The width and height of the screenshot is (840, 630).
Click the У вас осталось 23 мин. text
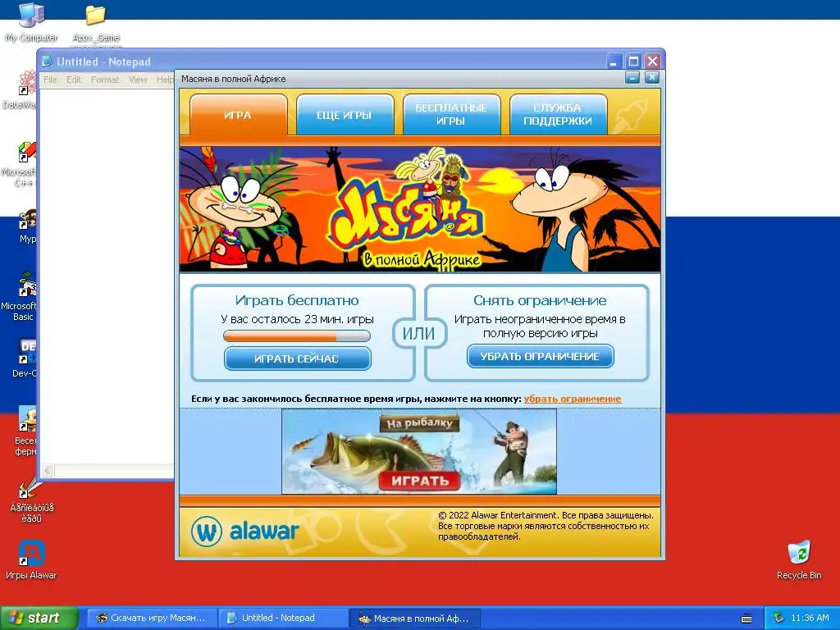pyautogui.click(x=297, y=319)
